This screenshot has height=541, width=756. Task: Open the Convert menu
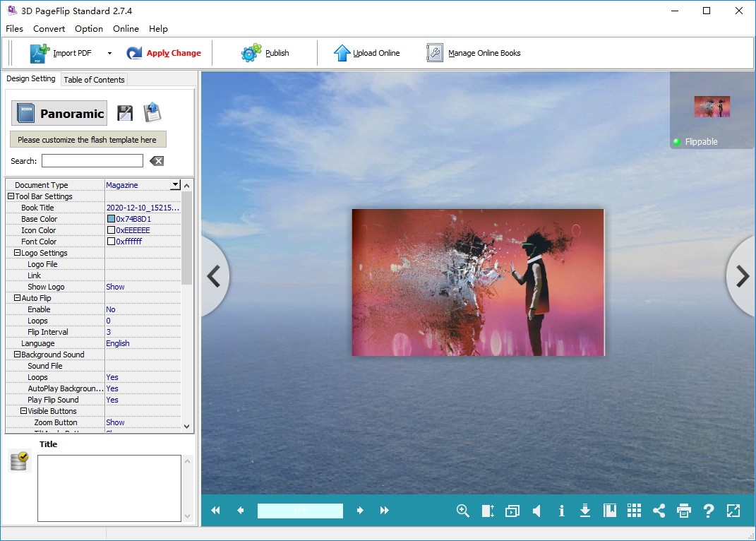(x=49, y=29)
